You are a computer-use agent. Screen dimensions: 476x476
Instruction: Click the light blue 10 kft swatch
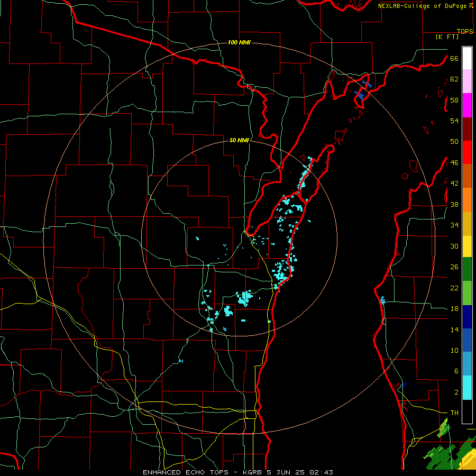point(467,364)
